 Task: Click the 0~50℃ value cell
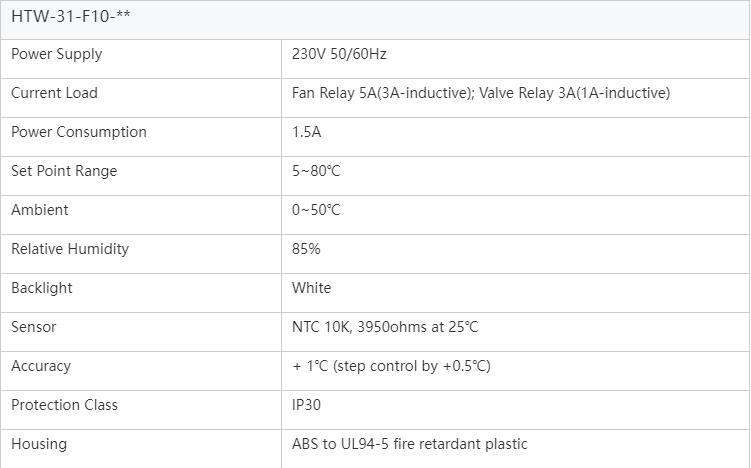pyautogui.click(x=316, y=210)
